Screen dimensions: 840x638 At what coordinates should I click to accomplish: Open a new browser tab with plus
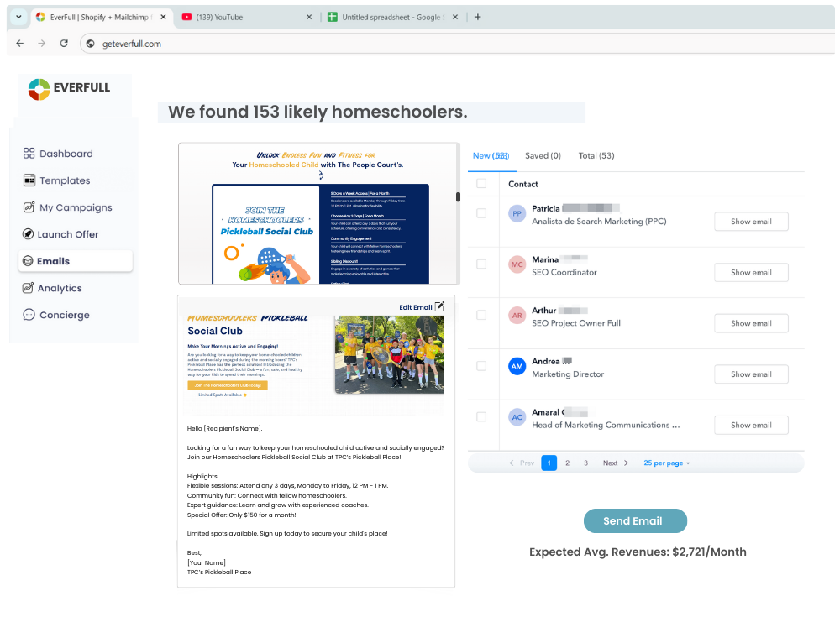tap(478, 17)
